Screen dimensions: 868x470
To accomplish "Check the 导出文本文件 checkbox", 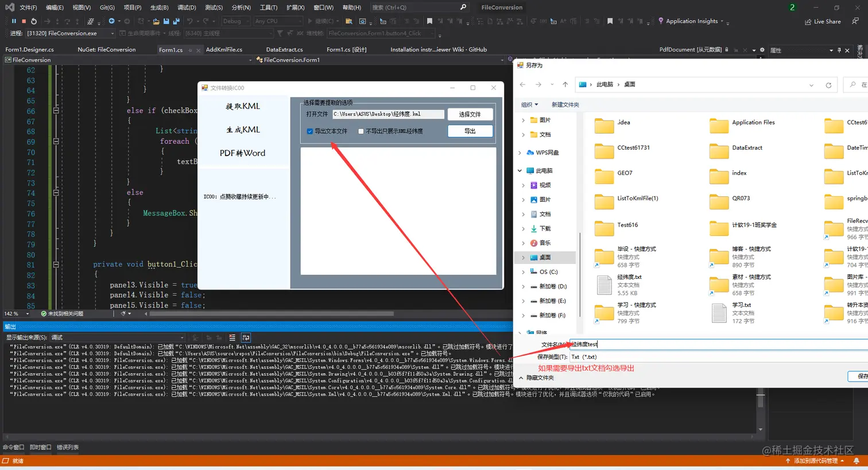I will click(310, 131).
